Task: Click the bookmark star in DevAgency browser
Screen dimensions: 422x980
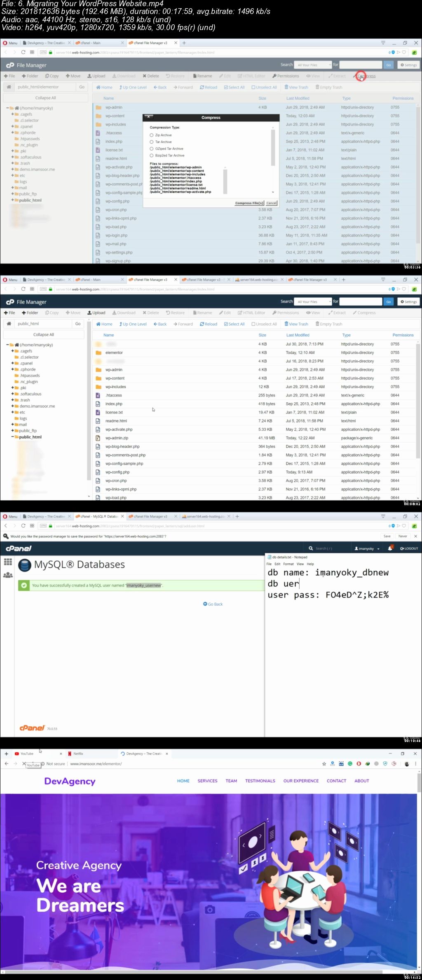Action: tap(324, 763)
